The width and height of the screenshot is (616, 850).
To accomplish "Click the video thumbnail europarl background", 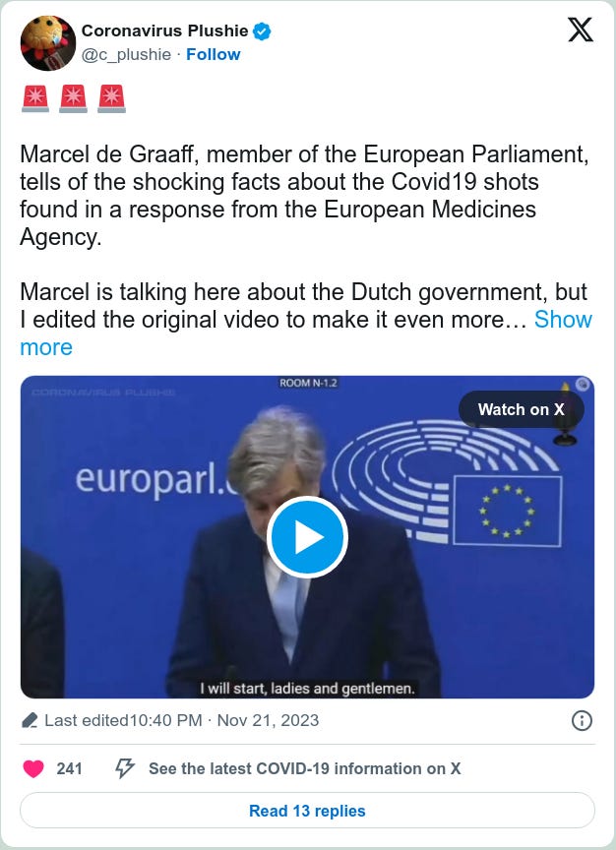I will pos(307,537).
